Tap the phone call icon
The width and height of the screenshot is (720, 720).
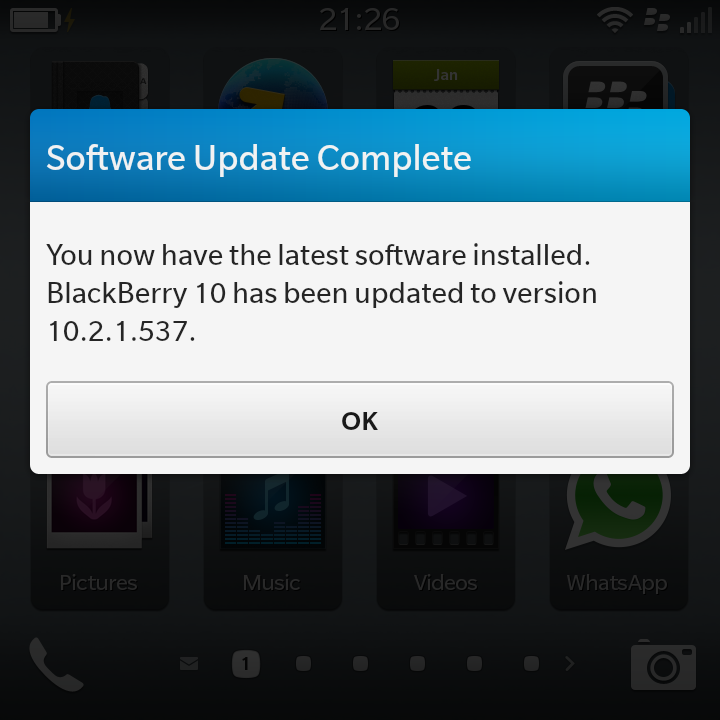tap(56, 664)
